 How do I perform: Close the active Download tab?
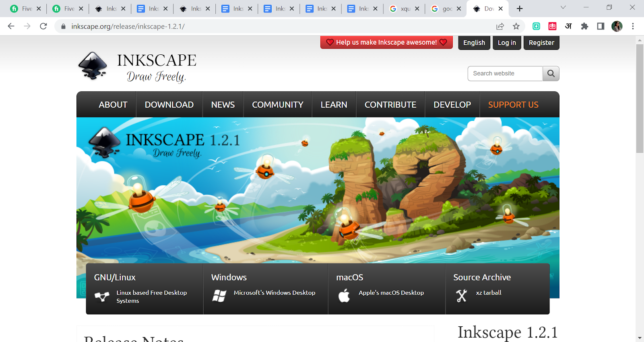tap(500, 8)
